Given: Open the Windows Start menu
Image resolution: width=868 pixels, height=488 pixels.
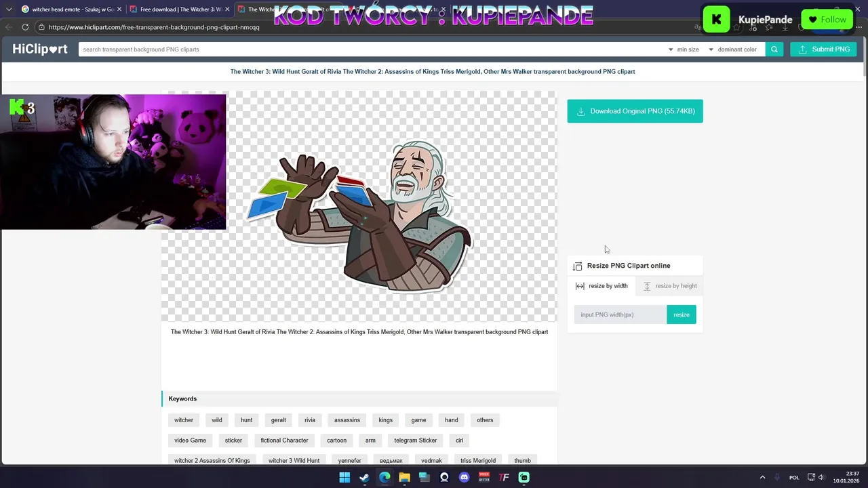Looking at the screenshot, I should coord(344,477).
